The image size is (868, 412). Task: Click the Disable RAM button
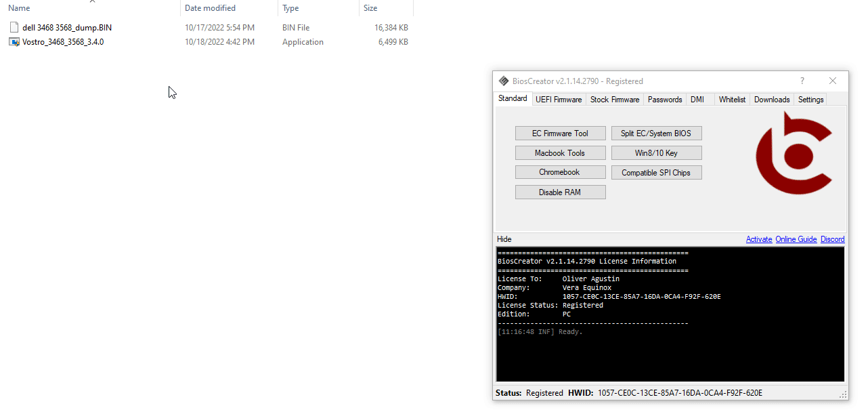point(560,192)
